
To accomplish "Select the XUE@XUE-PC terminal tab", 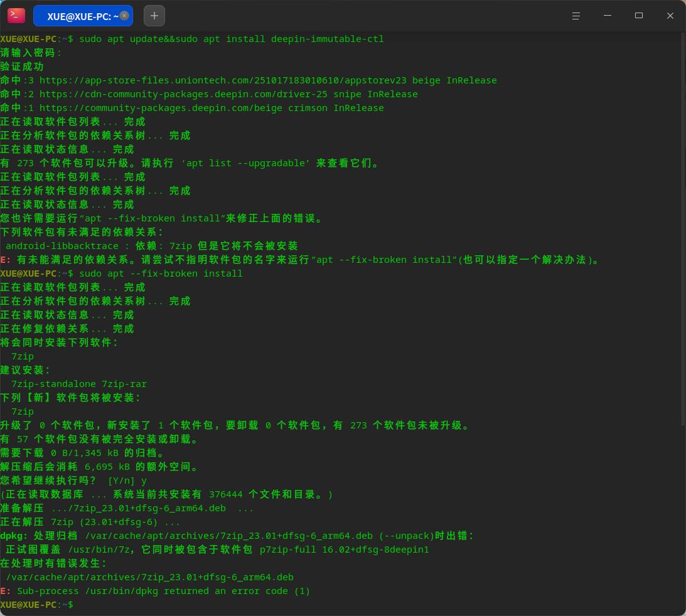I will click(83, 16).
